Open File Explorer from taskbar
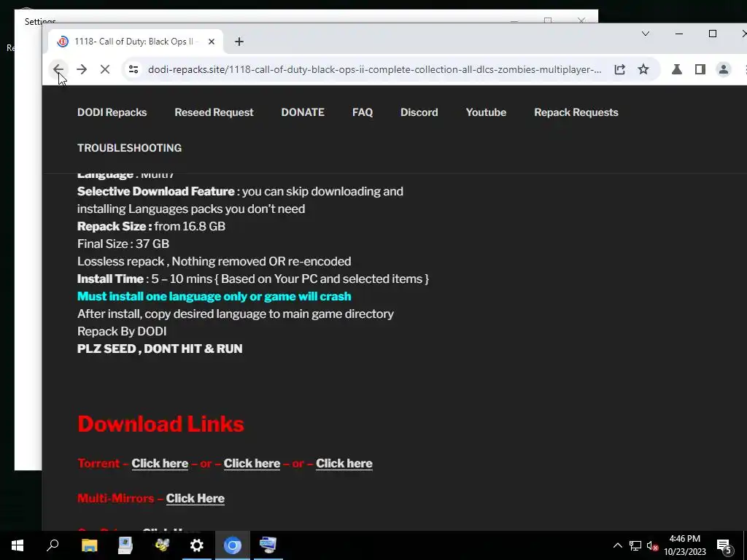 point(89,545)
